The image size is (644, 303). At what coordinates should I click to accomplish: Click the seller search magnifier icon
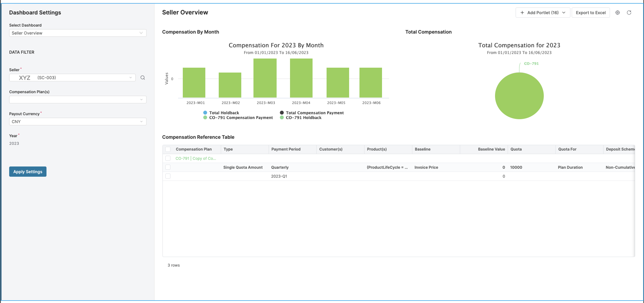click(x=143, y=78)
